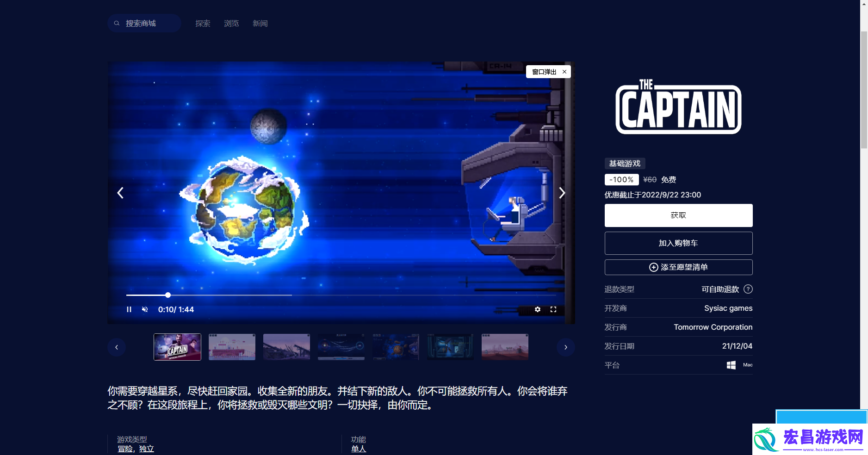868x455 pixels.
Task: Click the search magnifier icon
Action: tap(117, 23)
